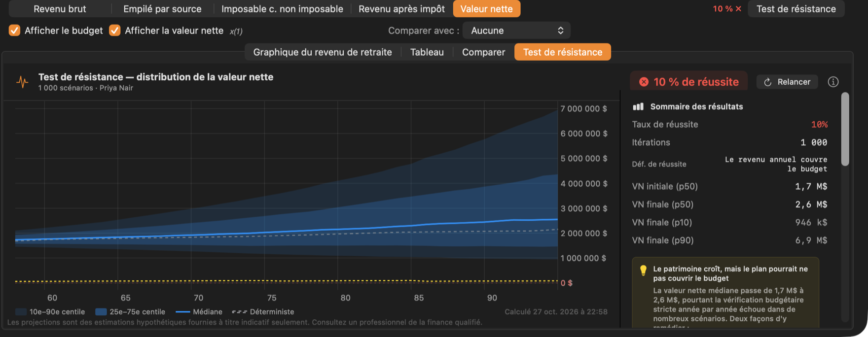Switch to the Revenu brut tab
The height and width of the screenshot is (337, 868).
point(60,9)
